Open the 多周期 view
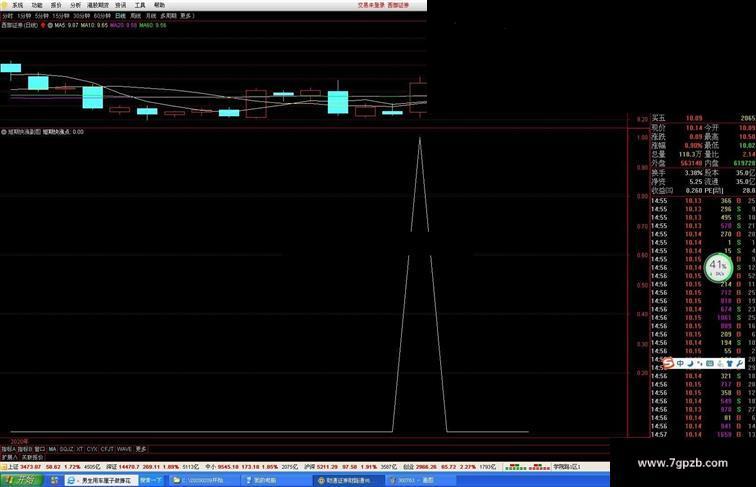756x487 pixels. click(169, 16)
